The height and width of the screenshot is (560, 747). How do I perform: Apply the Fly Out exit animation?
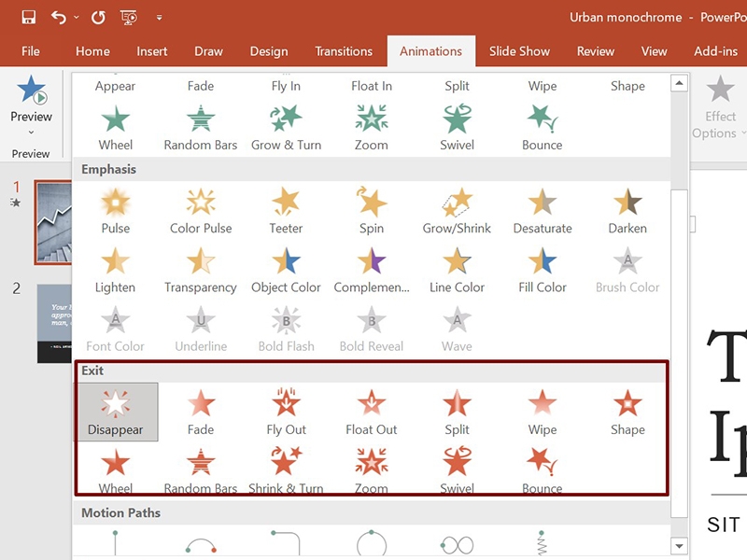tap(286, 412)
